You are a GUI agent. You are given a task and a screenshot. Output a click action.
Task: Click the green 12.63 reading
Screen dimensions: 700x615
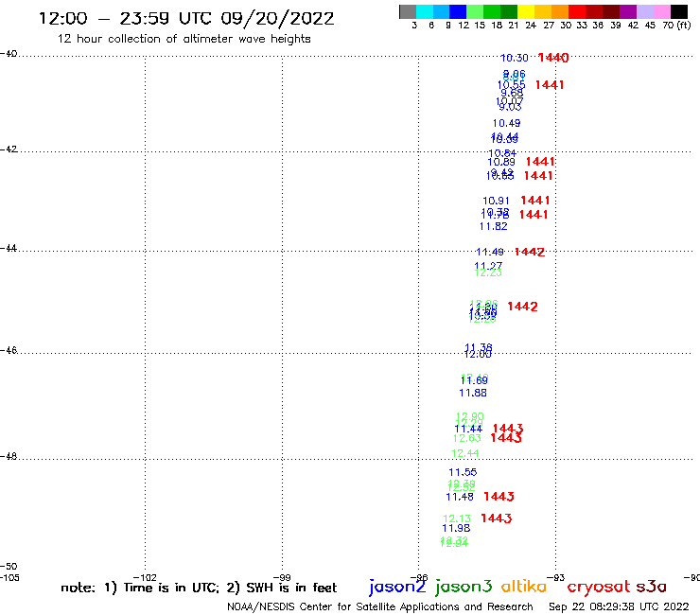click(x=467, y=439)
